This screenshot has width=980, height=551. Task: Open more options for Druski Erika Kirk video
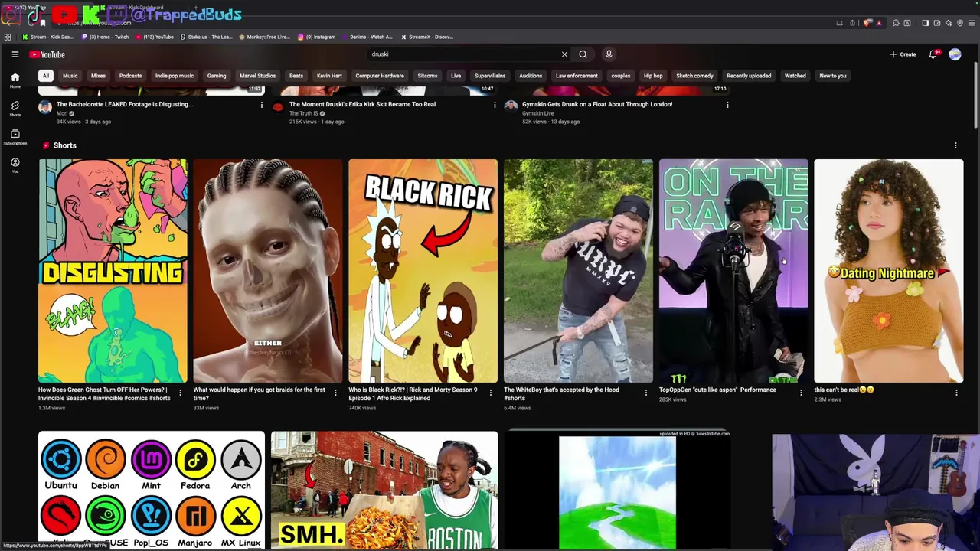pyautogui.click(x=494, y=105)
